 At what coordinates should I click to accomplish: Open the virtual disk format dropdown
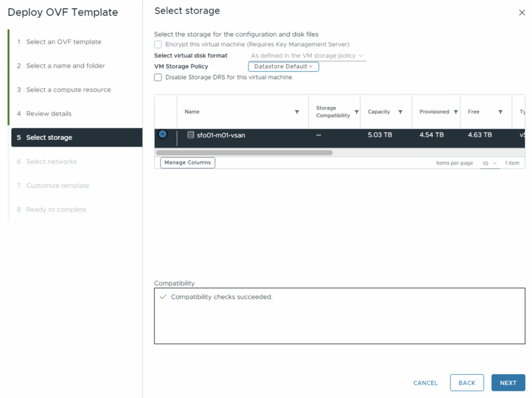tap(307, 56)
